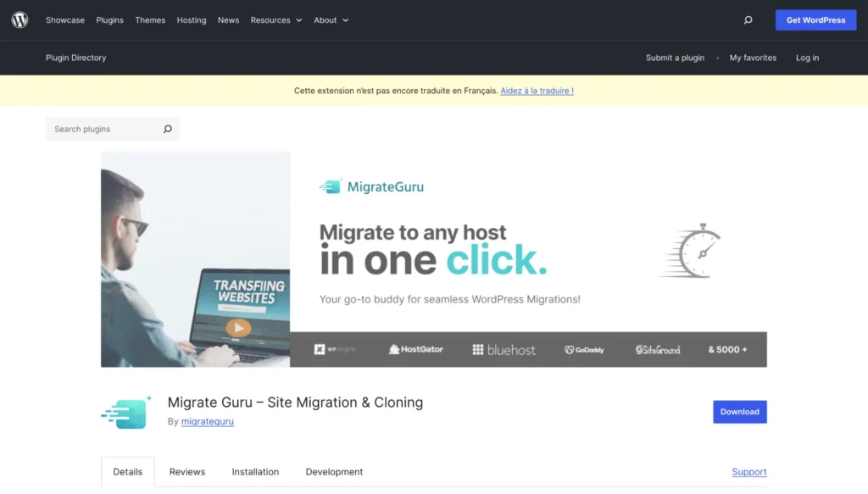This screenshot has height=494, width=868.
Task: Open Submit a plugin link
Action: pos(675,58)
